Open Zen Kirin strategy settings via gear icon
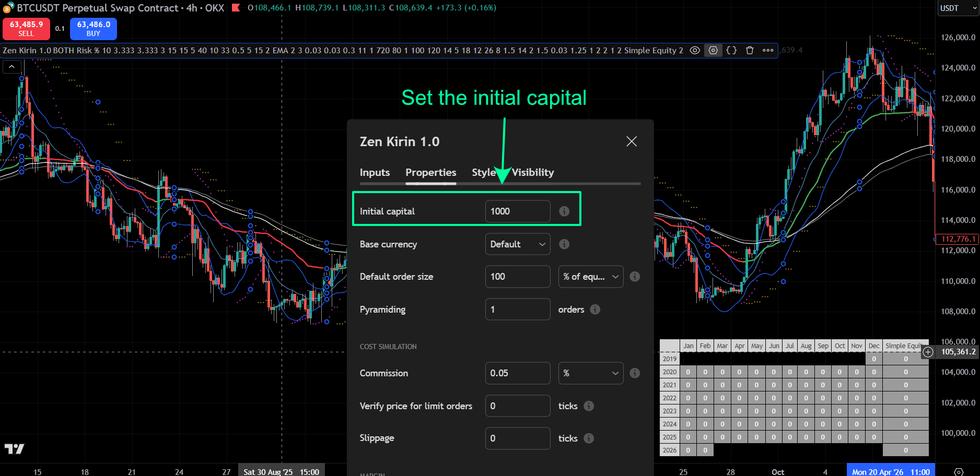The height and width of the screenshot is (476, 980). pos(713,50)
